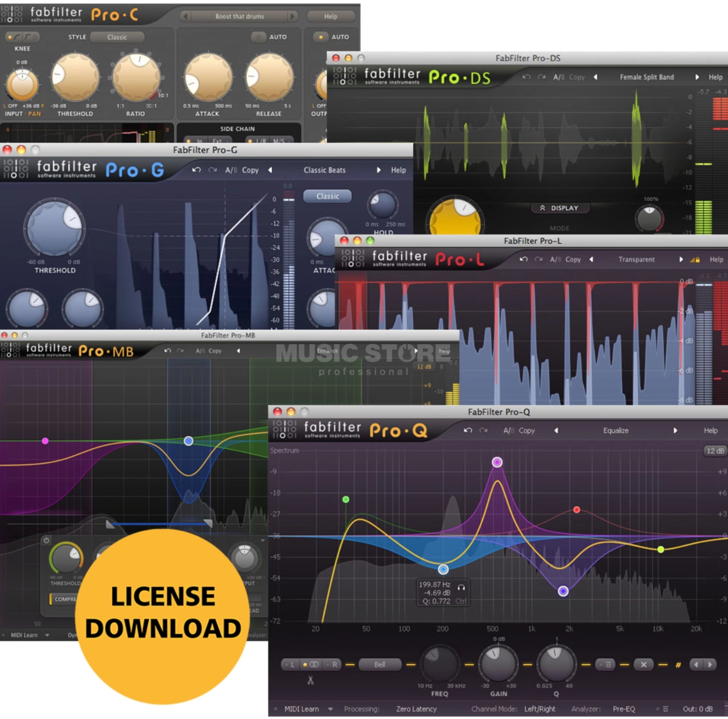Click the undo arrow in Pro-G

pyautogui.click(x=196, y=170)
